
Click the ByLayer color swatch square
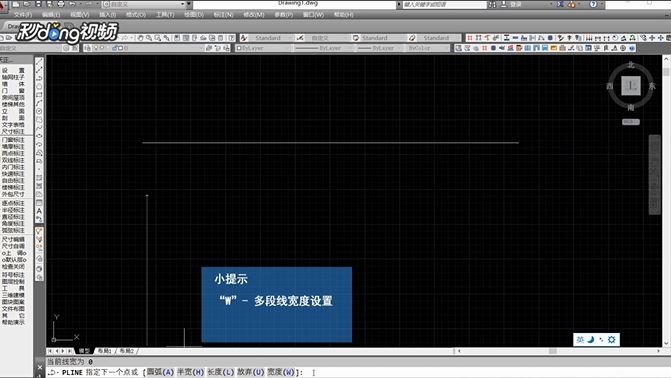click(x=239, y=48)
